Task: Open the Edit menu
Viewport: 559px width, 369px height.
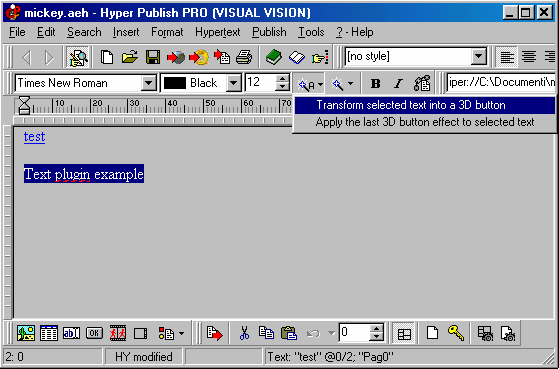Action: (x=46, y=32)
